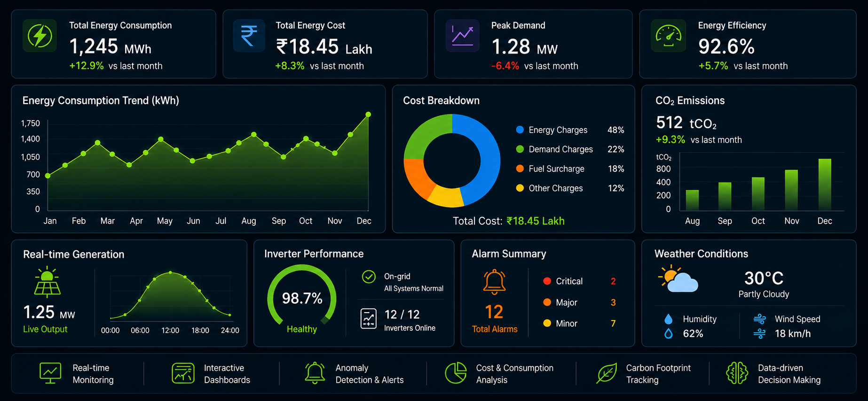Click the Inverters Online device icon
868x401 pixels.
[369, 319]
